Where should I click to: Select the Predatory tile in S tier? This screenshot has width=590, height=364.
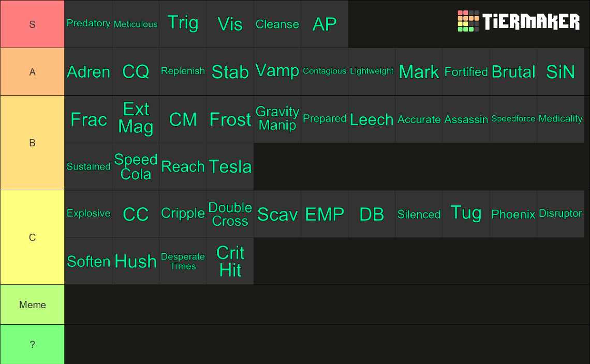coord(89,24)
